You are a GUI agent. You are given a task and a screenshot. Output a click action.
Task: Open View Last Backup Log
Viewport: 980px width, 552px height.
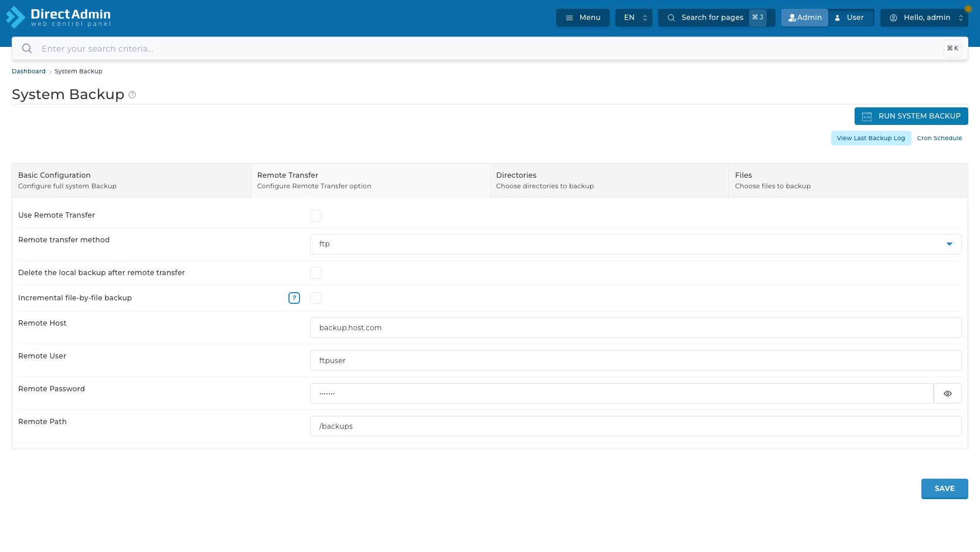(871, 138)
